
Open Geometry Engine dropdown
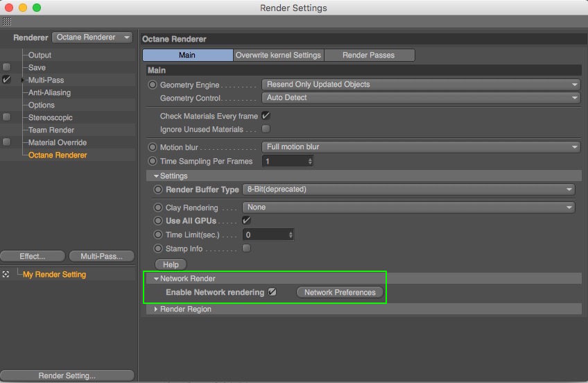421,85
